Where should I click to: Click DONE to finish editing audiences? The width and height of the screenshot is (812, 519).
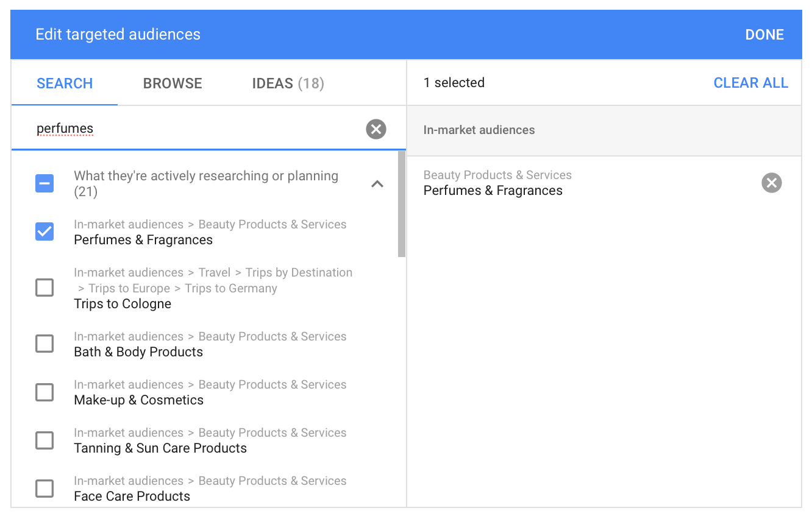764,35
